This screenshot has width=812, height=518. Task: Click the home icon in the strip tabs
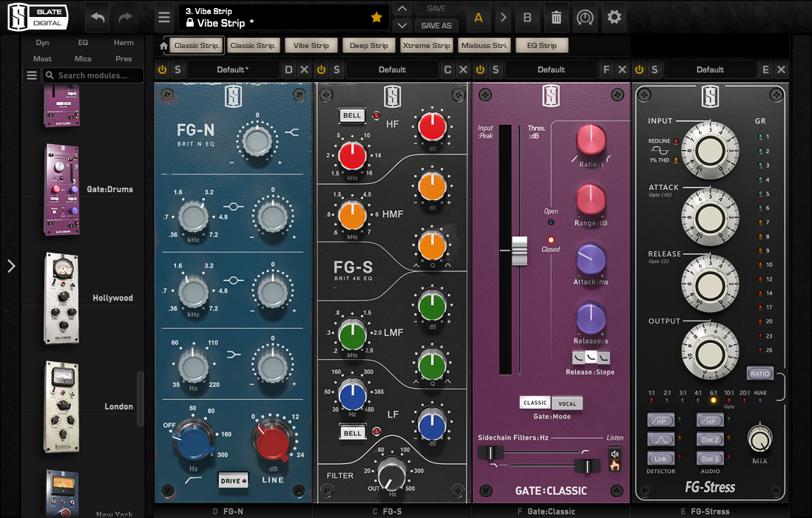[163, 46]
